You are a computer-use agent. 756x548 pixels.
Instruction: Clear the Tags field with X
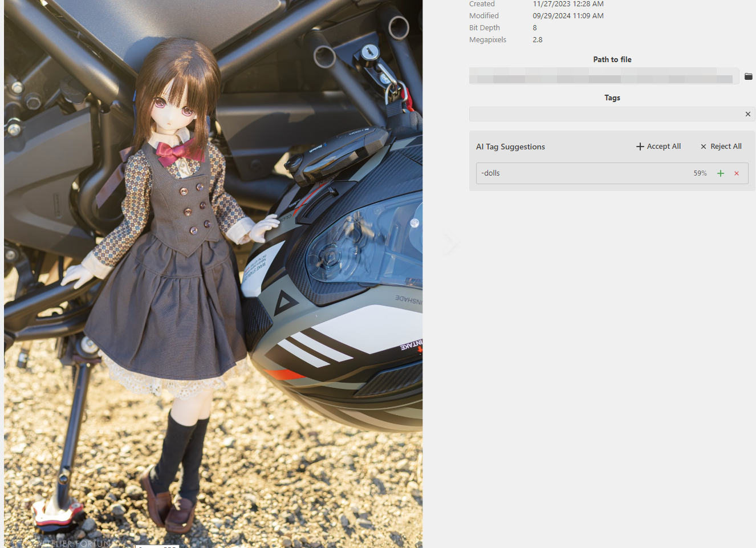tap(747, 114)
